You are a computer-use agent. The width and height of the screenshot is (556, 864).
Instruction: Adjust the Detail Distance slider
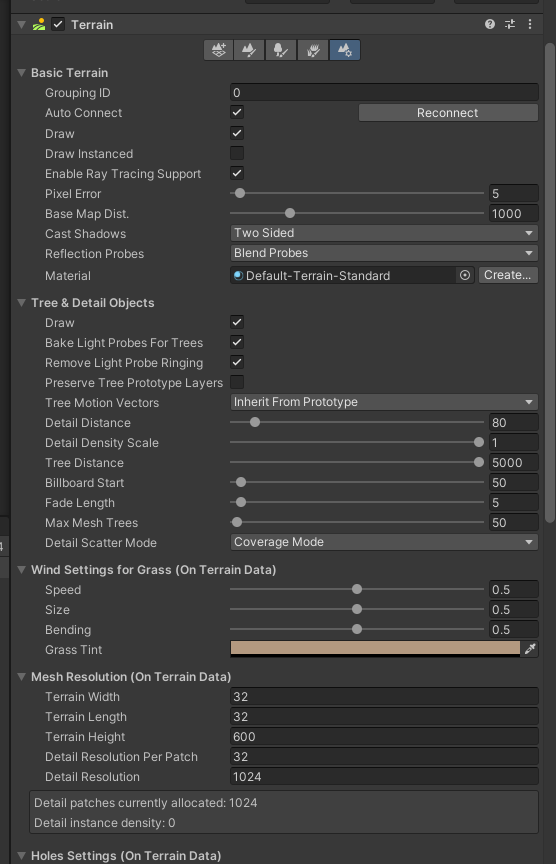tap(357, 423)
